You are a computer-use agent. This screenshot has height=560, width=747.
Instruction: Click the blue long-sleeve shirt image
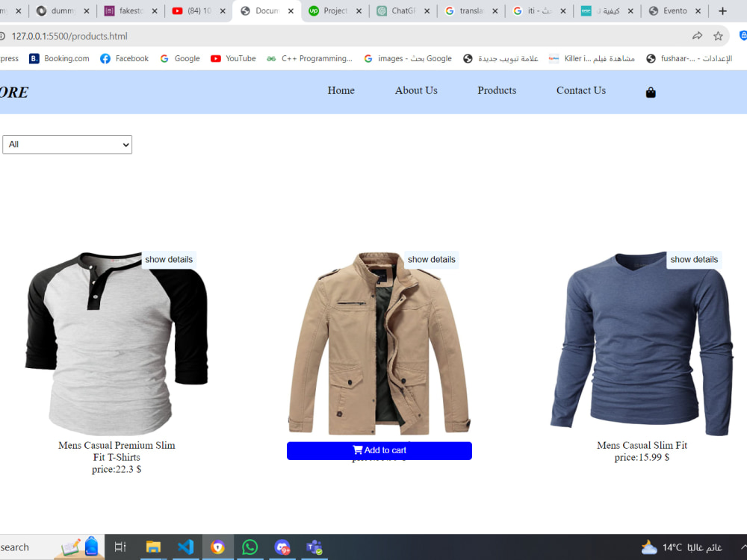point(642,343)
